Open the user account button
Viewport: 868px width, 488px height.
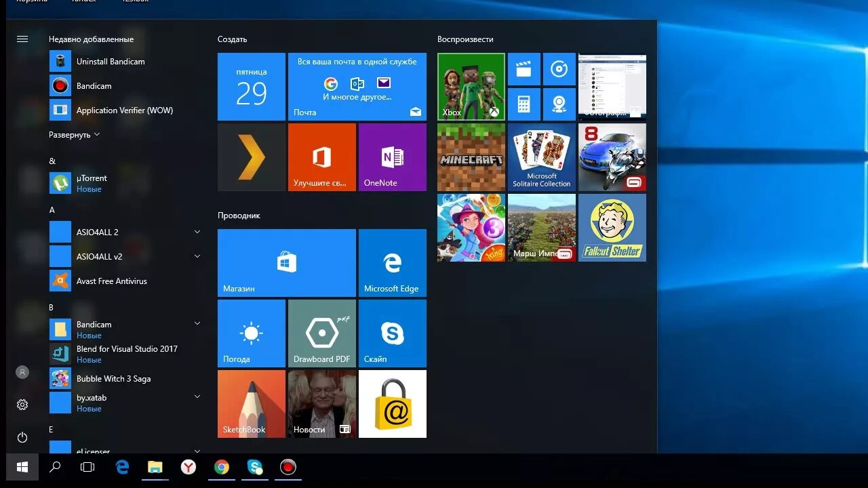[x=22, y=372]
